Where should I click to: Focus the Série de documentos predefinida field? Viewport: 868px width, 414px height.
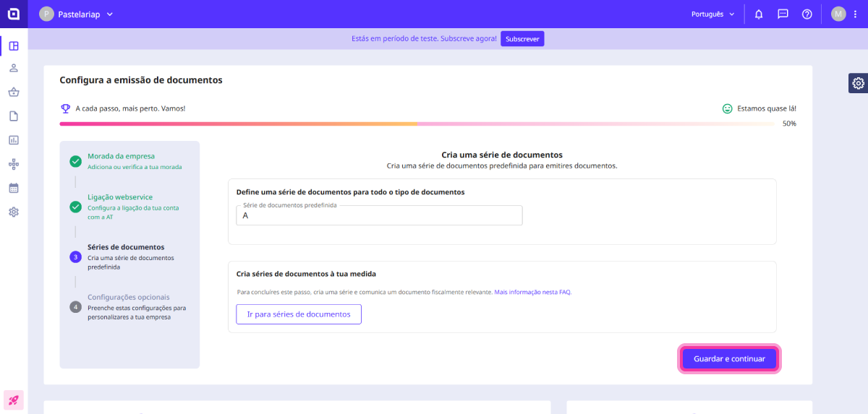(379, 215)
